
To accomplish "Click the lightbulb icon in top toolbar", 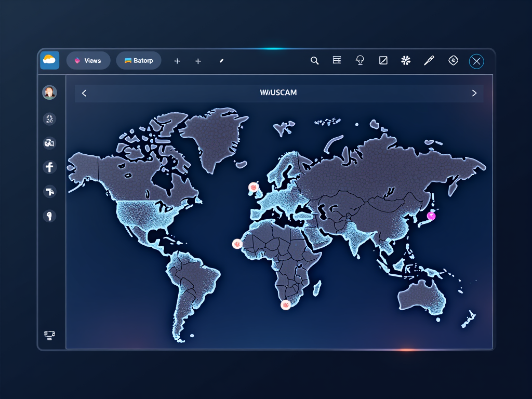I will coord(360,61).
